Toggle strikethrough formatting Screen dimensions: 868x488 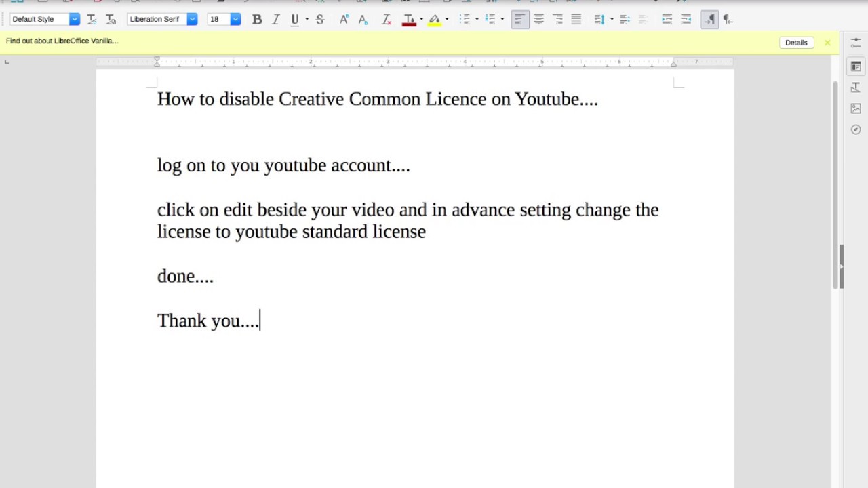tap(320, 20)
